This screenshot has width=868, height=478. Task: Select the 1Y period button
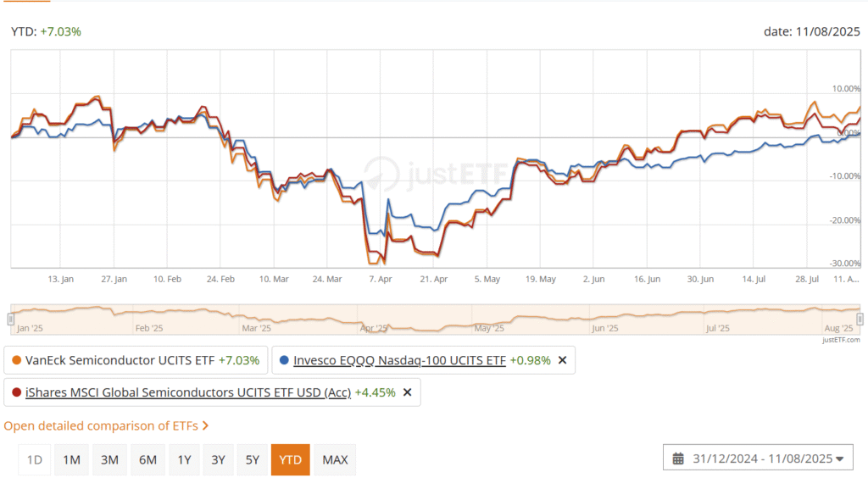(184, 459)
